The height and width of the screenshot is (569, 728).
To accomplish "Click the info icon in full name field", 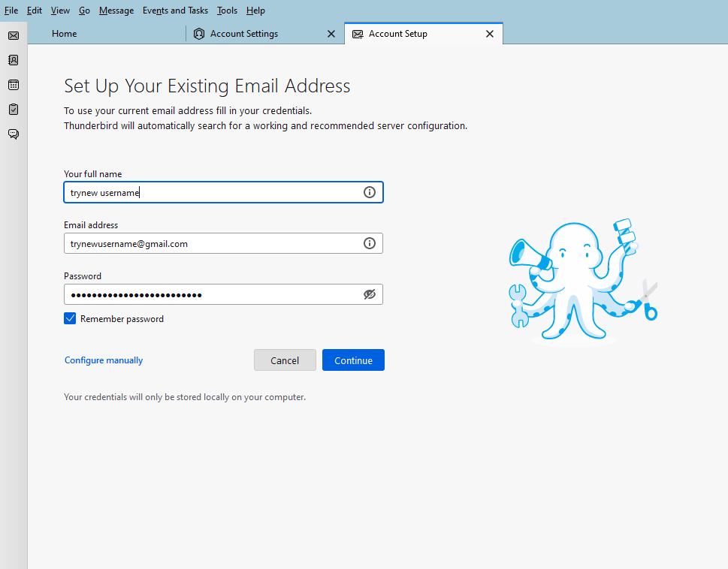I will [369, 192].
